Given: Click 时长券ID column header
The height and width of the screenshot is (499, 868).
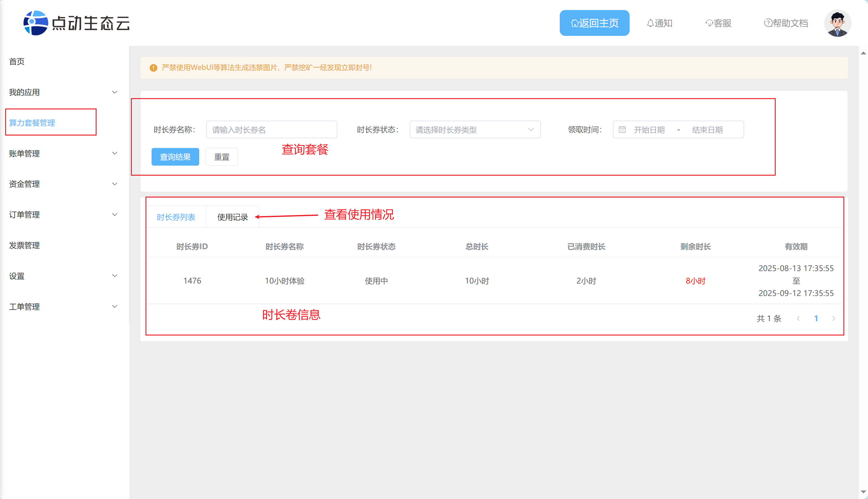Looking at the screenshot, I should 192,246.
